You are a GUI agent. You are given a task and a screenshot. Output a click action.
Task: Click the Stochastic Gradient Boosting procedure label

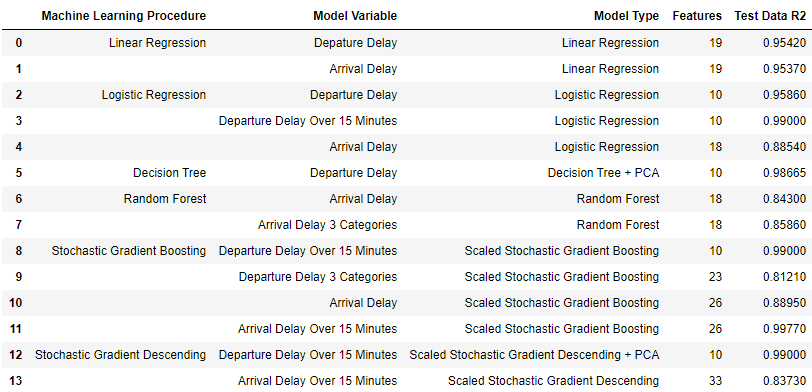coord(128,251)
